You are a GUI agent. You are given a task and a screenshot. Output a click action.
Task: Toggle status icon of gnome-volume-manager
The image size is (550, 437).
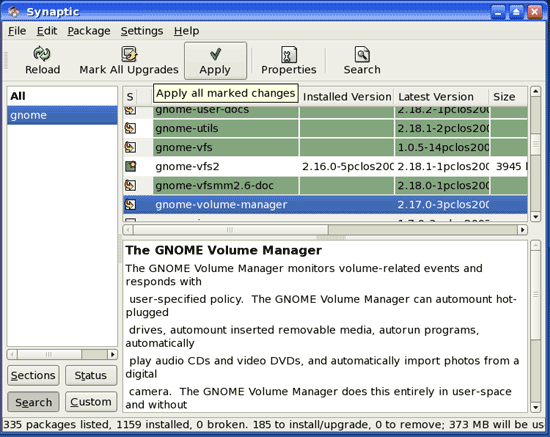(130, 204)
